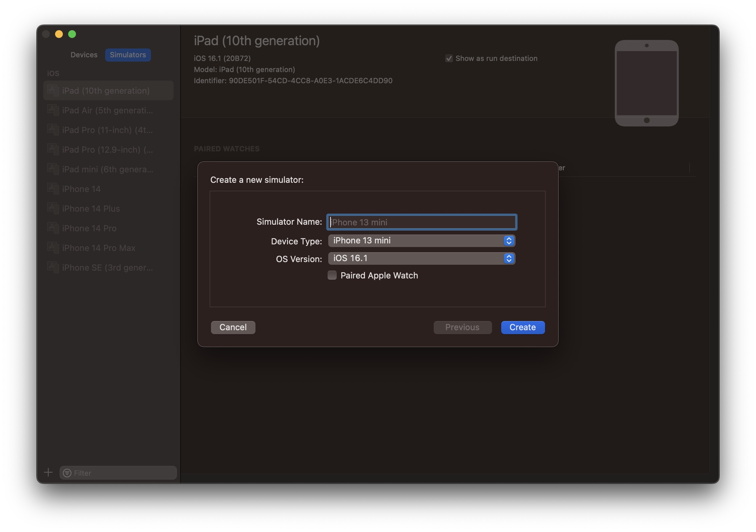Click the iPad (10th generation) title heading
This screenshot has width=756, height=532.
pyautogui.click(x=257, y=41)
